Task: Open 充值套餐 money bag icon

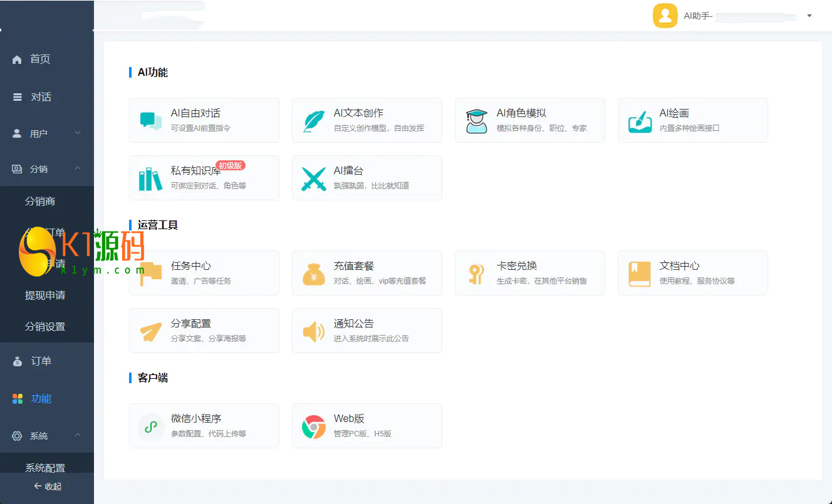Action: (314, 274)
